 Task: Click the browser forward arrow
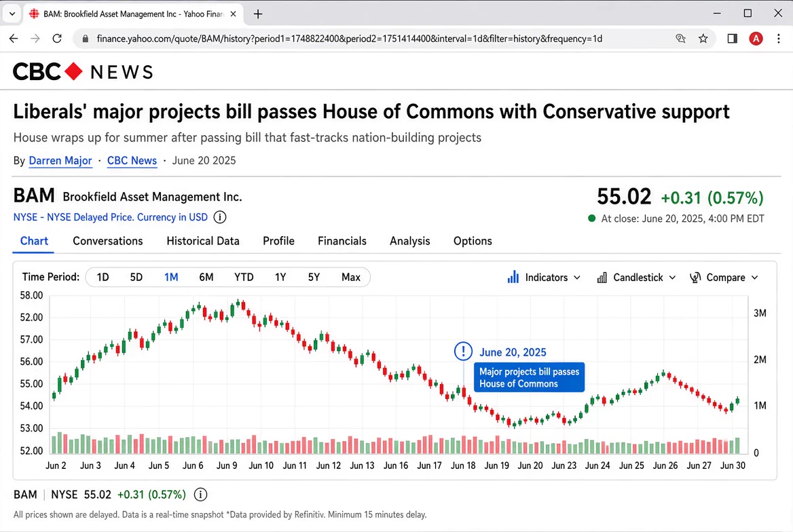tap(35, 39)
